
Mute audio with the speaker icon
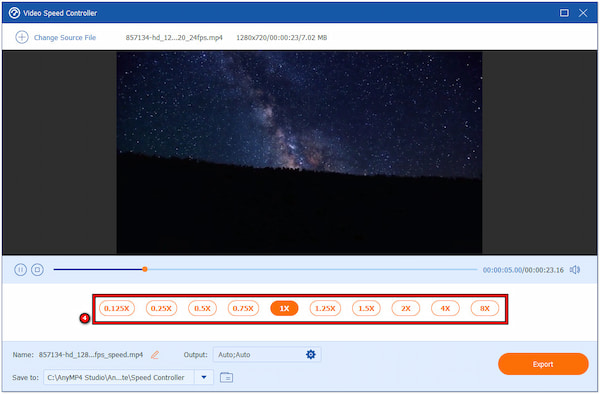pyautogui.click(x=575, y=270)
